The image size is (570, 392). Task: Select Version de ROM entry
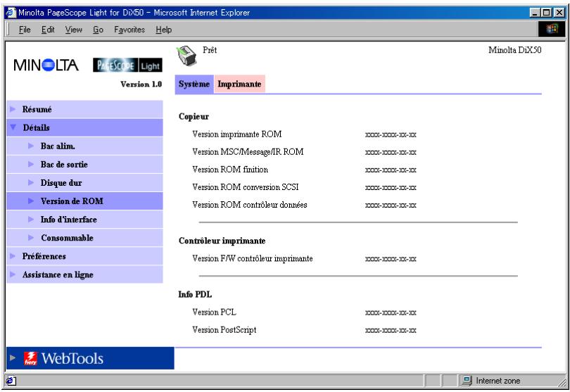[x=84, y=201]
